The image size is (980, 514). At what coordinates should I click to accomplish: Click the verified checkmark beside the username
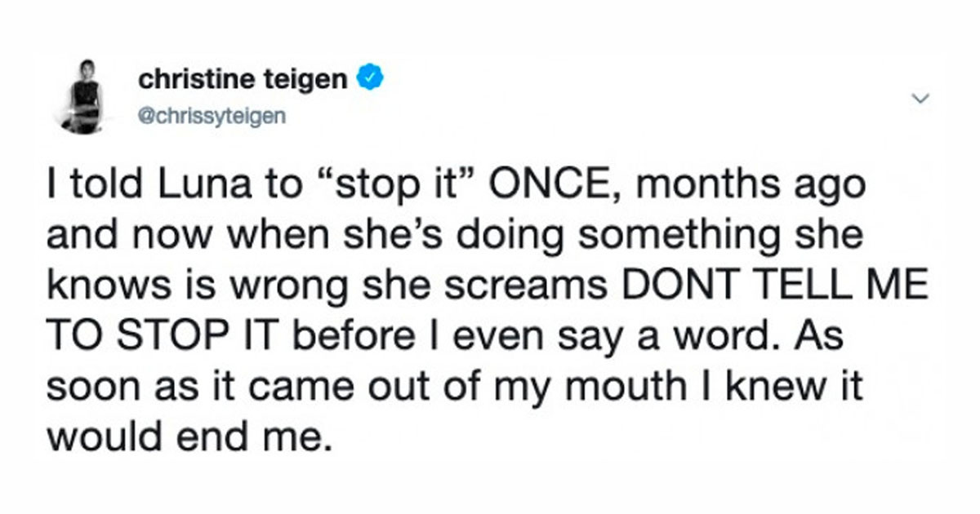pos(371,75)
